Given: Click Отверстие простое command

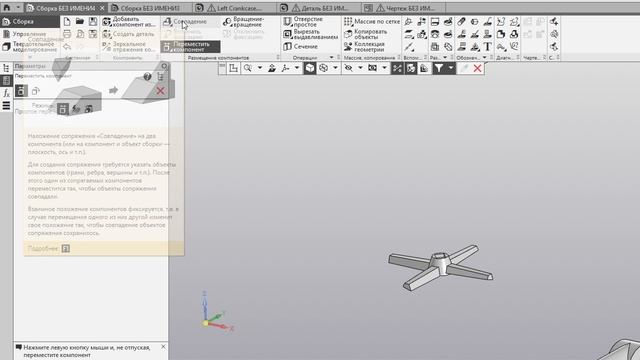Looking at the screenshot, I should [304, 22].
